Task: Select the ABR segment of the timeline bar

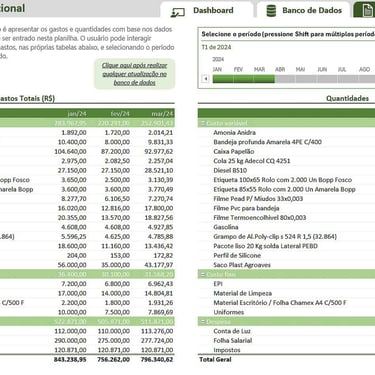Action: (x=285, y=79)
